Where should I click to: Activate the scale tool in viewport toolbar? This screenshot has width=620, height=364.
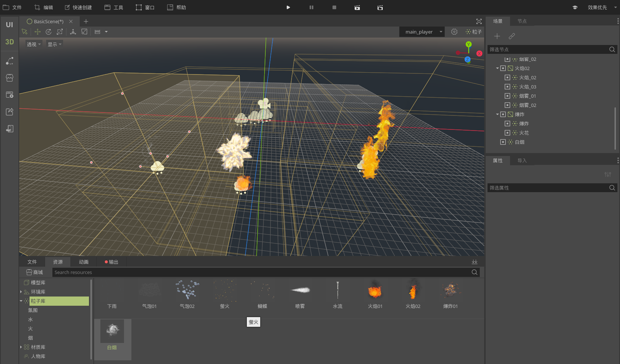tap(60, 32)
